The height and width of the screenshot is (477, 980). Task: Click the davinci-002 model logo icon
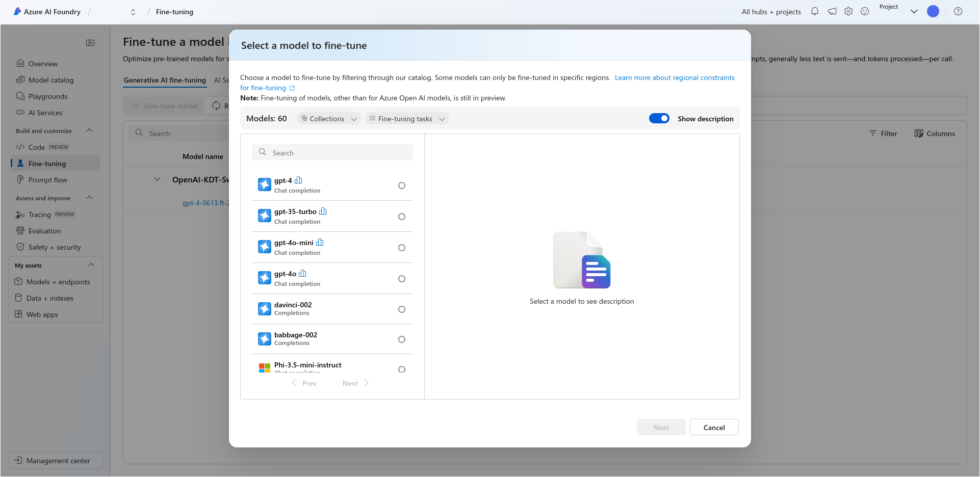tap(265, 309)
